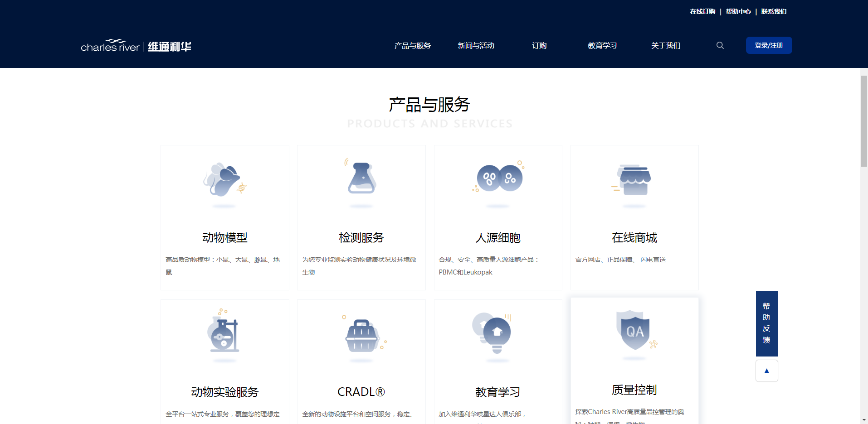Viewport: 868px width, 424px height.
Task: Open 教育学习 navigation menu item
Action: (x=602, y=46)
